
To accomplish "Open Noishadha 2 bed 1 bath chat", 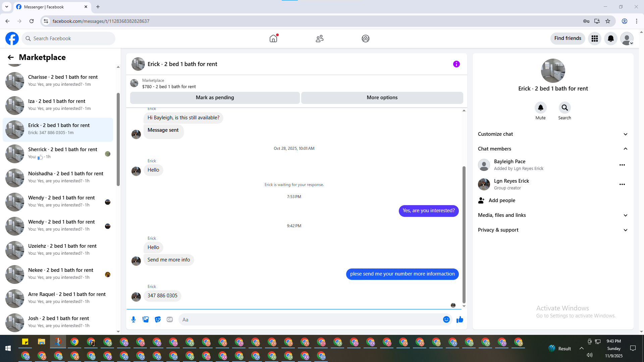I will [x=58, y=178].
